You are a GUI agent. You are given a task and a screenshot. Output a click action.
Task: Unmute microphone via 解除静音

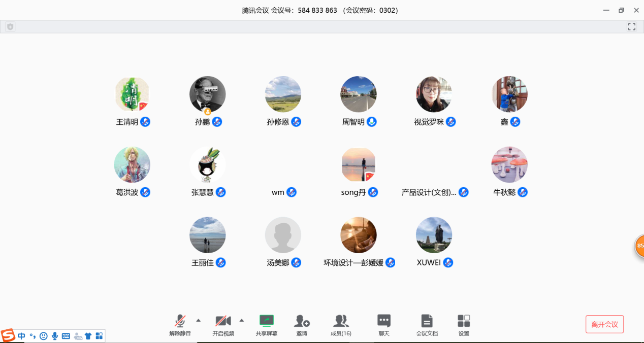point(180,321)
